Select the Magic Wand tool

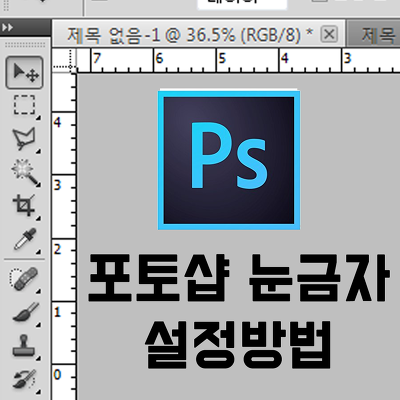[25, 172]
